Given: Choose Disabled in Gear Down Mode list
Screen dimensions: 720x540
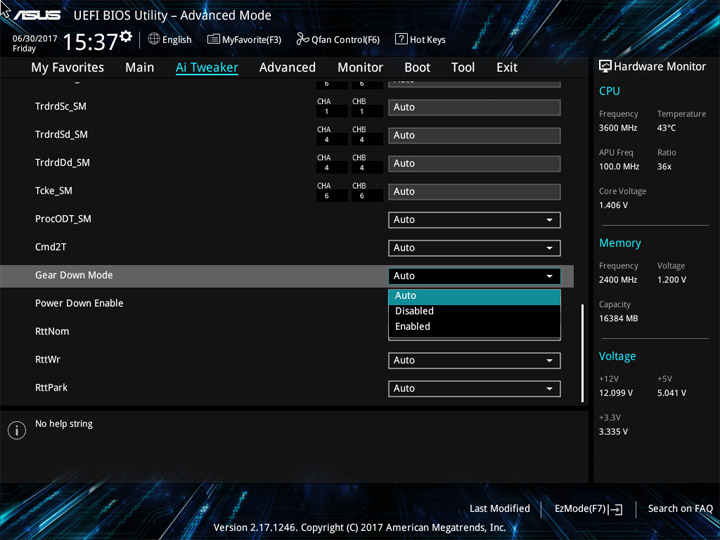Looking at the screenshot, I should click(474, 311).
